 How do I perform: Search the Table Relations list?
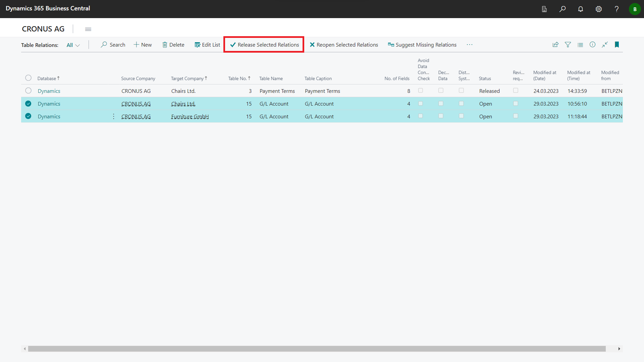(113, 45)
